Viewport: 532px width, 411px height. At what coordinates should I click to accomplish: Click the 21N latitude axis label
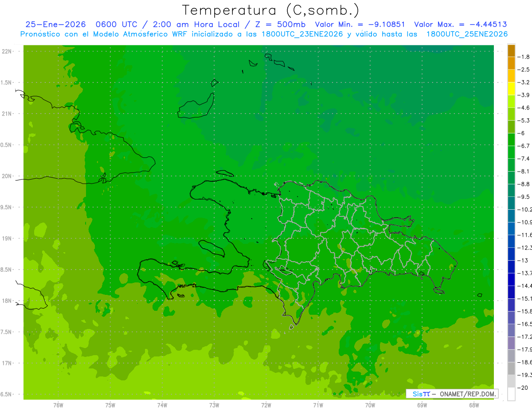[x=7, y=114]
